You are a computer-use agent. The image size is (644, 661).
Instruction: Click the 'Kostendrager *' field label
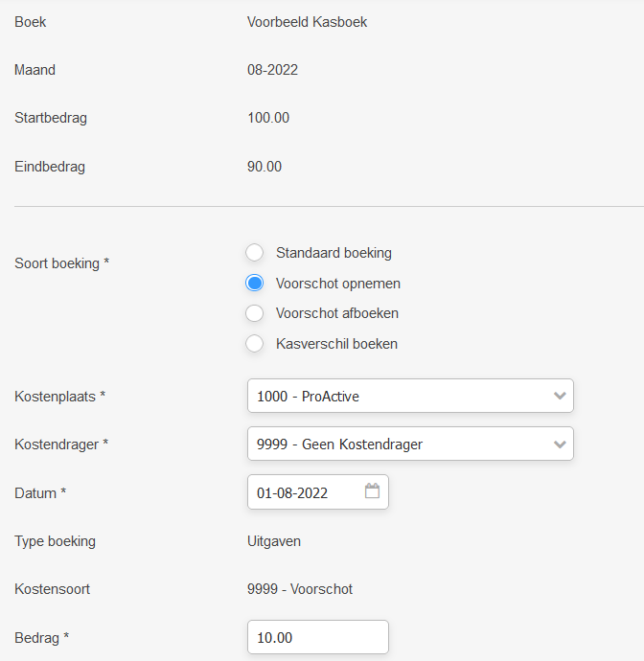pyautogui.click(x=61, y=444)
